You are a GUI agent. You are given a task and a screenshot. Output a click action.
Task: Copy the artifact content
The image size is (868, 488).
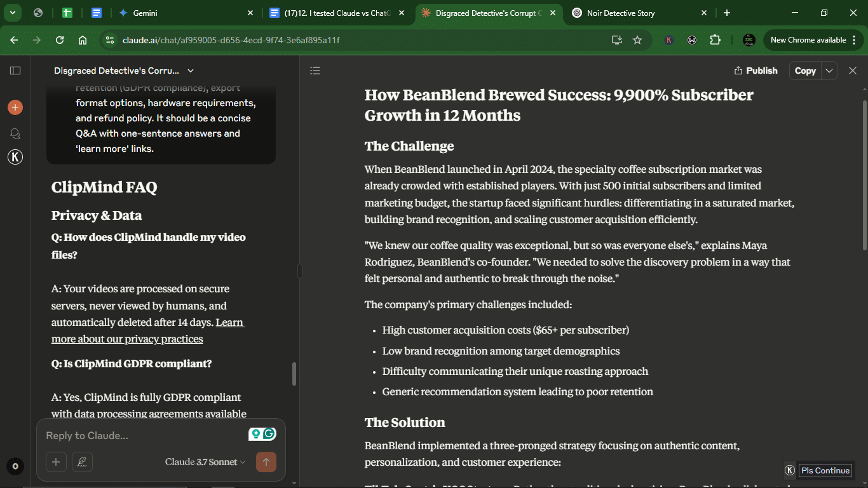click(805, 71)
